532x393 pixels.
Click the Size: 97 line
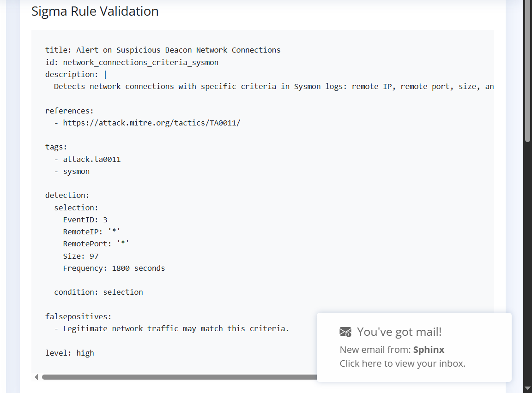tap(81, 256)
